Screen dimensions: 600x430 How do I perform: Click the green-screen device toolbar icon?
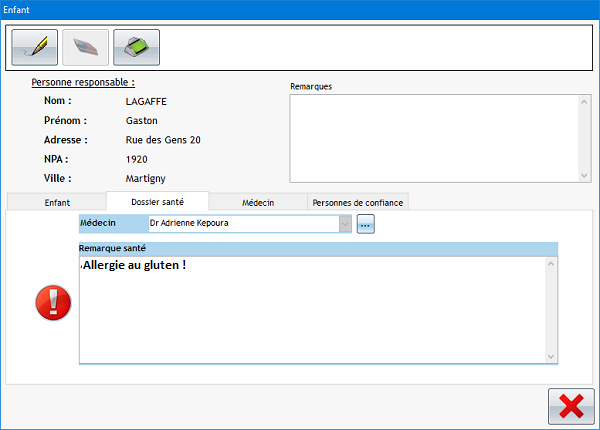pyautogui.click(x=136, y=46)
